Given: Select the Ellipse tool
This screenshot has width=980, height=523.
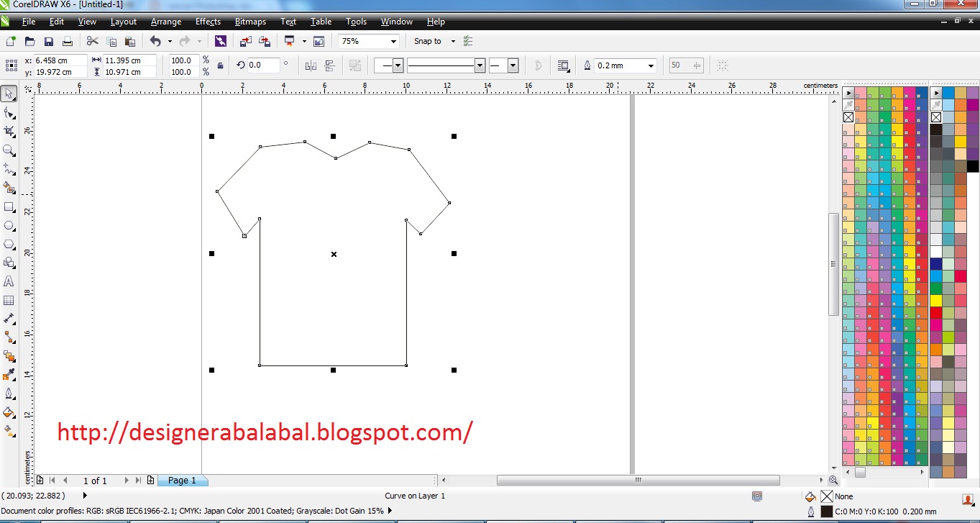Looking at the screenshot, I should coord(9,226).
